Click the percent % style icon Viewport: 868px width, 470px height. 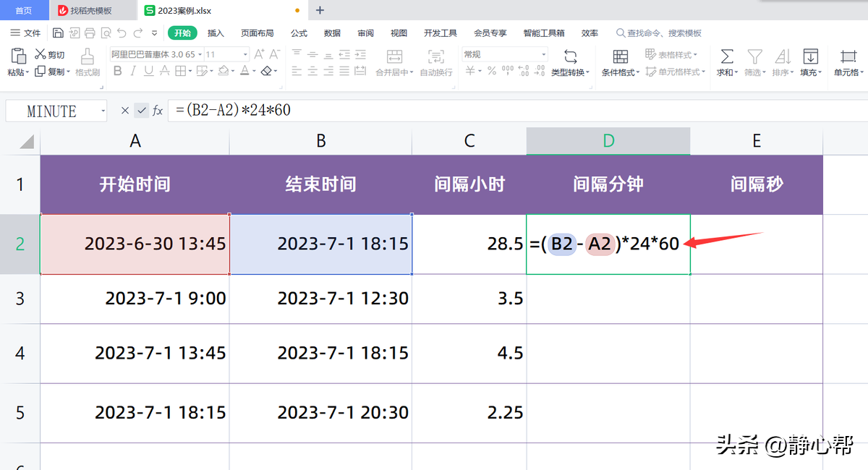[492, 71]
